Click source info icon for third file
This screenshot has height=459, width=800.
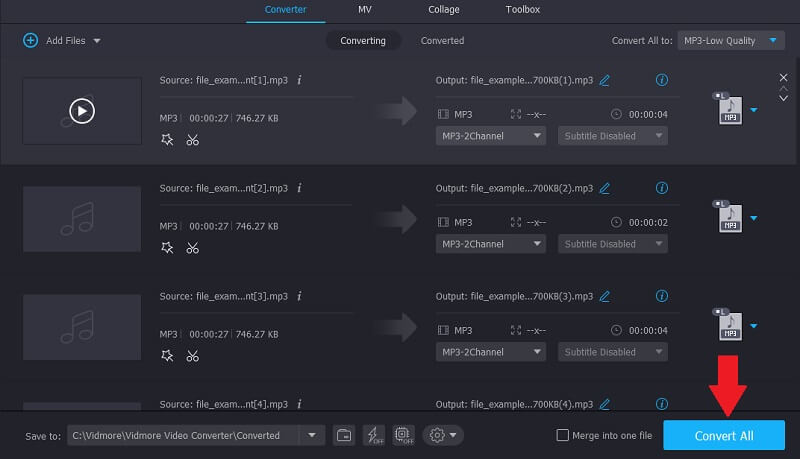coord(300,296)
